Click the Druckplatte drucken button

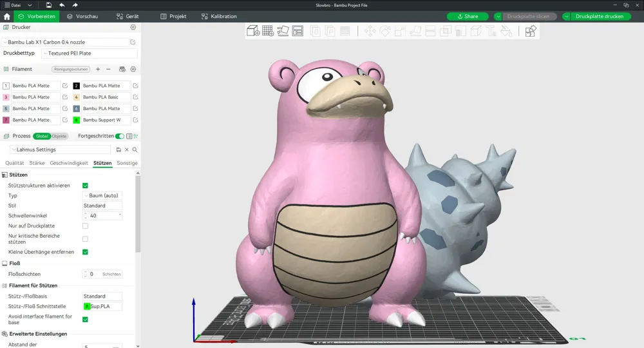(599, 17)
